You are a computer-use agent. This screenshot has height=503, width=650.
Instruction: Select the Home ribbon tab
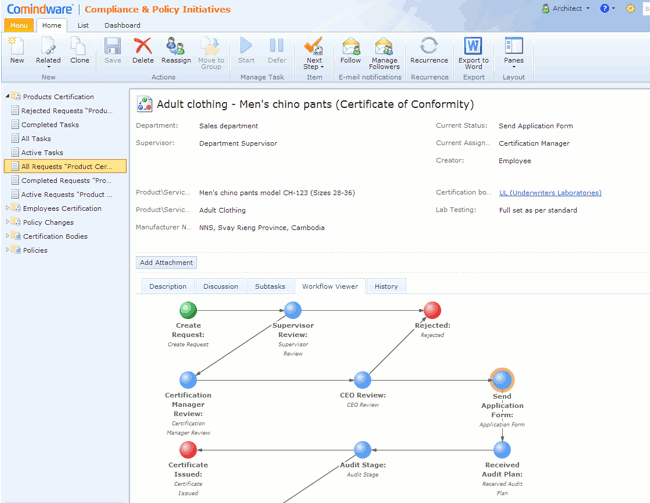pyautogui.click(x=51, y=25)
